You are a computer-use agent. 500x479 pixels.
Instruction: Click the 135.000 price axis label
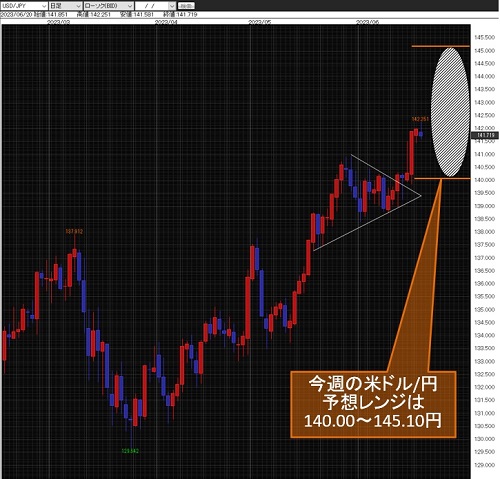[x=485, y=310]
